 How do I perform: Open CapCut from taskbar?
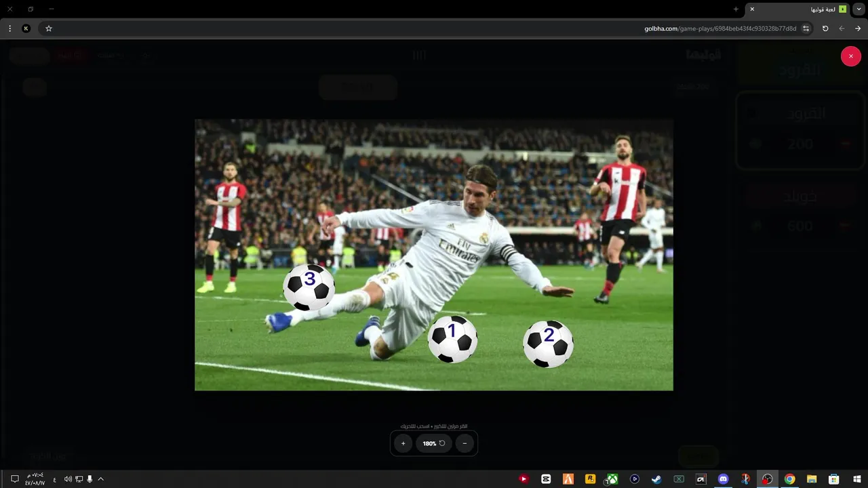coord(546,479)
